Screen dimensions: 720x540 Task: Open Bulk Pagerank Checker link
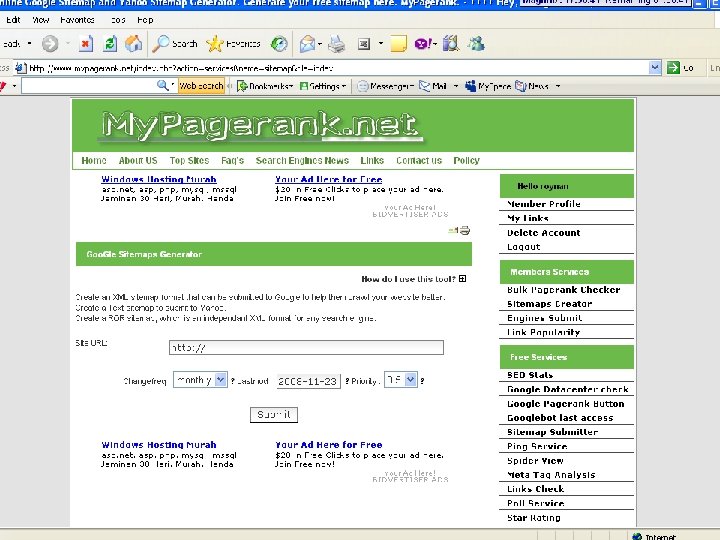563,290
